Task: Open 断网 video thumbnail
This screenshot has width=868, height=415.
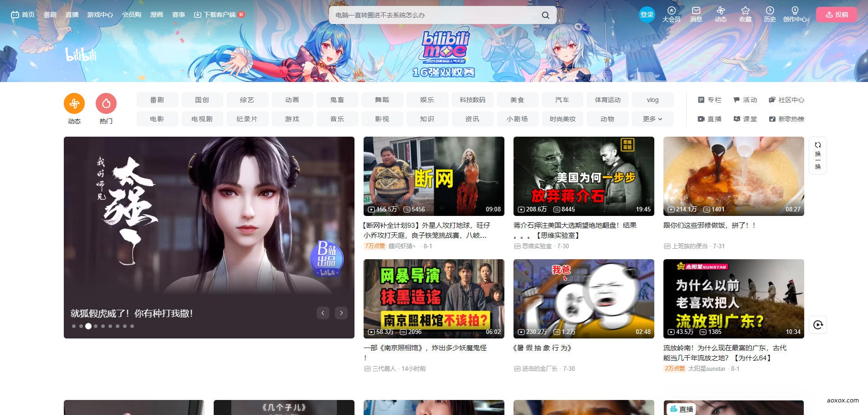Action: tap(434, 176)
